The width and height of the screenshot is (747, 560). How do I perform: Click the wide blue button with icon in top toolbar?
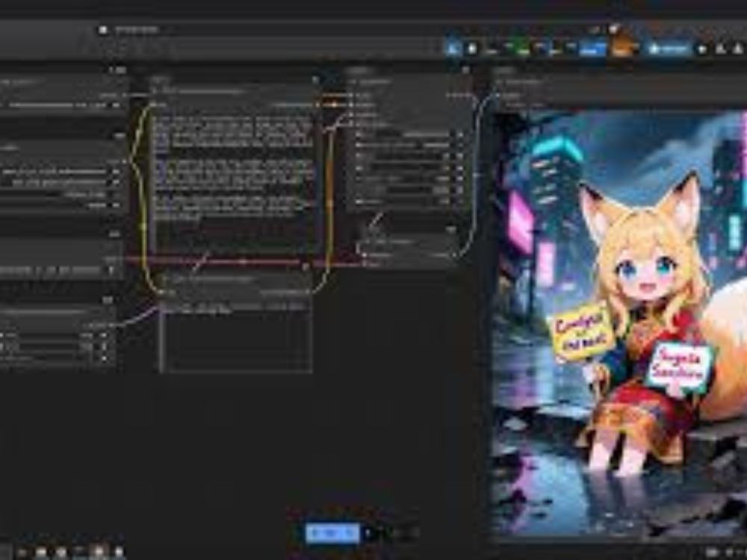click(x=669, y=49)
